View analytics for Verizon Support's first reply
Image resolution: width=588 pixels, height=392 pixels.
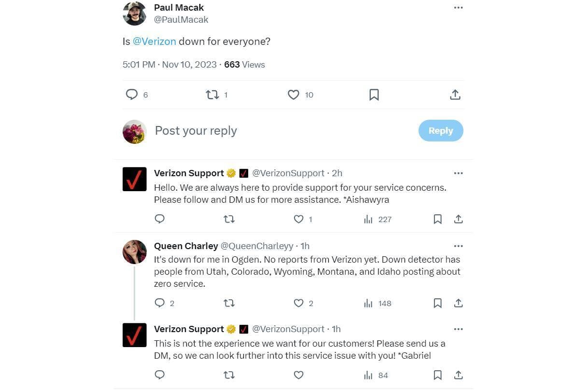click(x=368, y=219)
